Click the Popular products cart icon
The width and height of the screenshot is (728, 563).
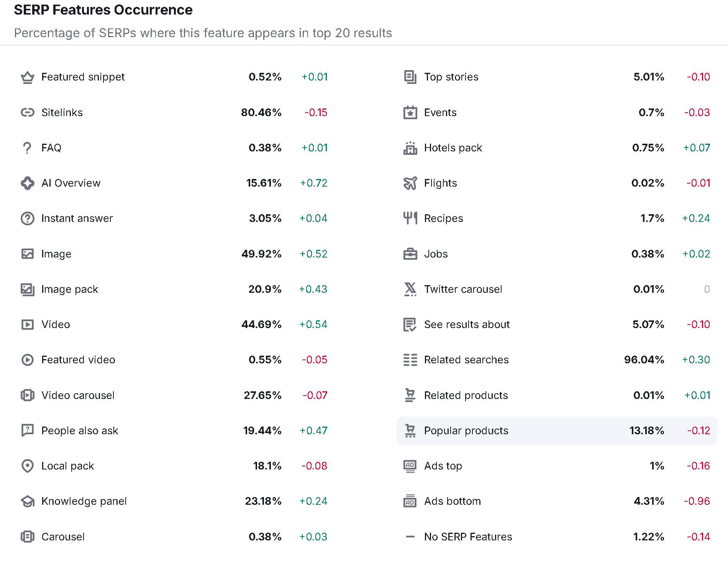[x=410, y=431]
